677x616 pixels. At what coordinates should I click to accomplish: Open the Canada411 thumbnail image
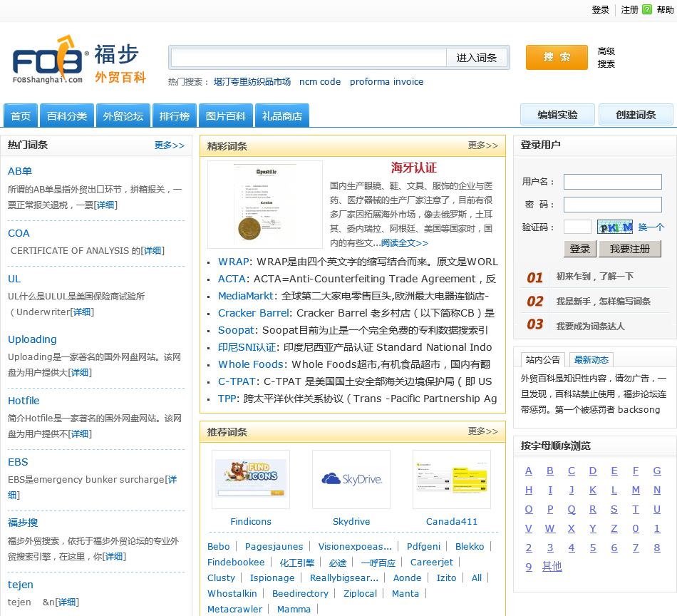pos(452,479)
